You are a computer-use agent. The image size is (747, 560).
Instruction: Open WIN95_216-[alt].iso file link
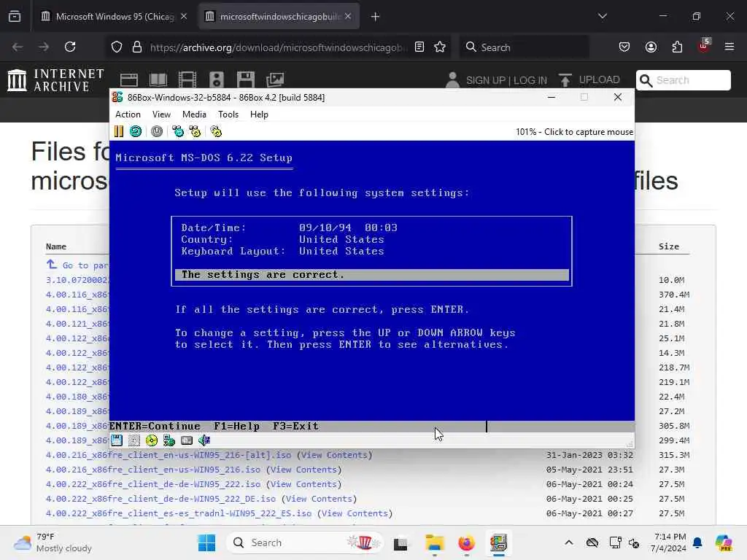click(x=169, y=455)
